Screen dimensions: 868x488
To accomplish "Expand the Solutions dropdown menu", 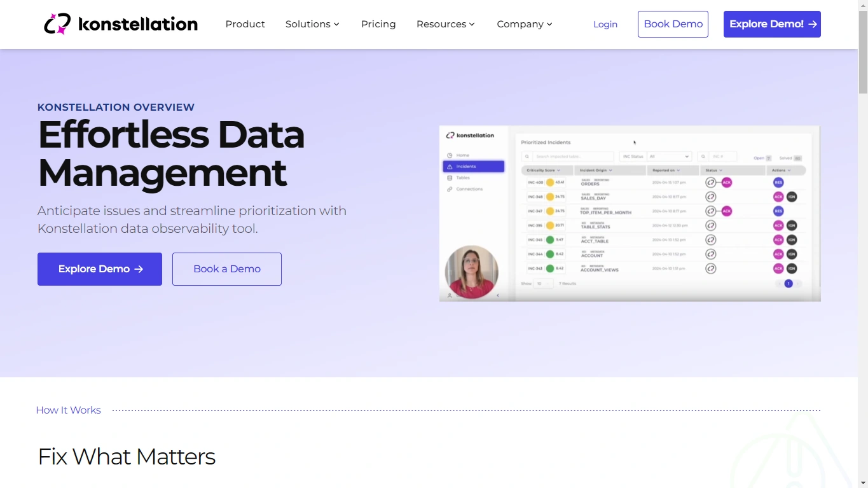I will 312,24.
